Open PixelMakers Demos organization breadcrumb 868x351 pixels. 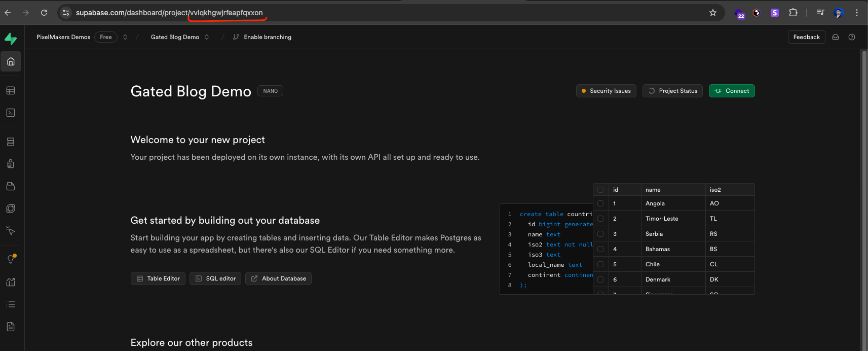tap(63, 37)
